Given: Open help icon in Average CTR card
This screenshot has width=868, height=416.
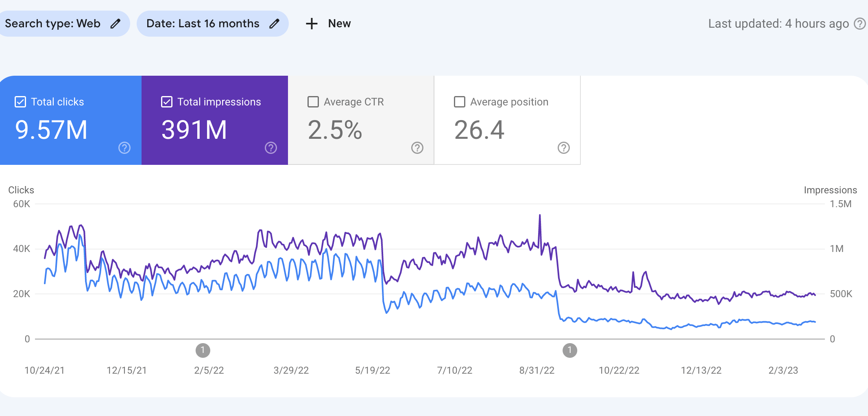Looking at the screenshot, I should pos(417,148).
